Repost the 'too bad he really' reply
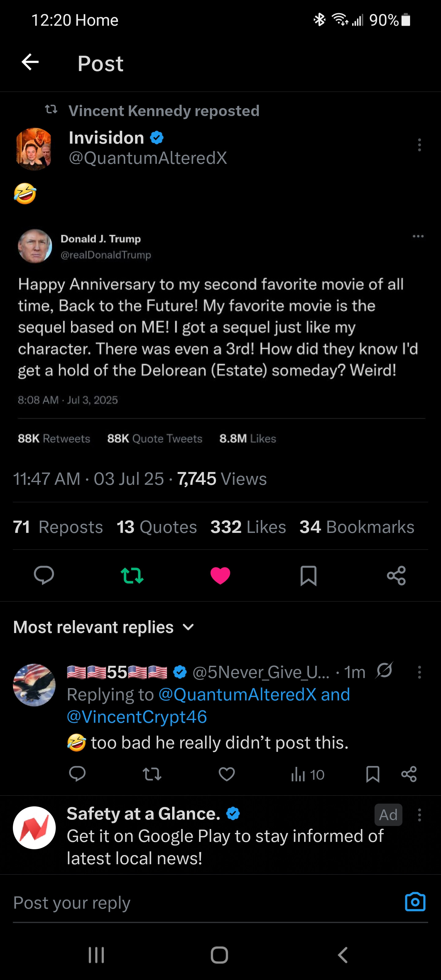Image resolution: width=441 pixels, height=980 pixels. click(x=152, y=774)
